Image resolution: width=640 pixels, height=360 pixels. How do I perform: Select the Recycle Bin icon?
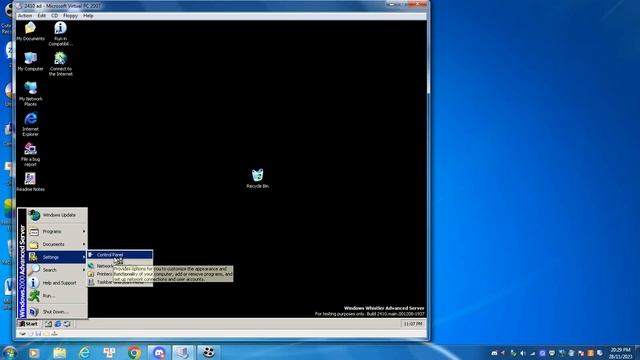(258, 178)
